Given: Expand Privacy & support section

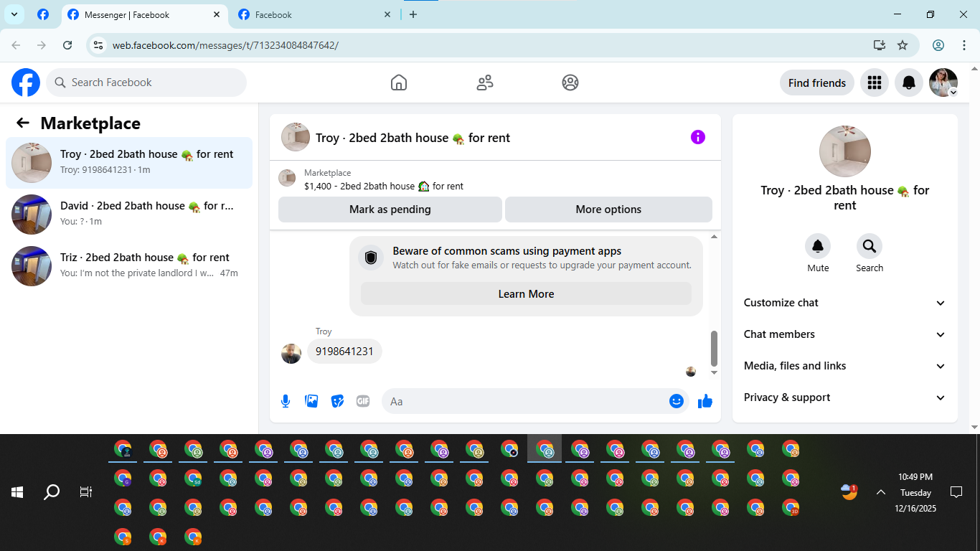Looking at the screenshot, I should (x=845, y=397).
